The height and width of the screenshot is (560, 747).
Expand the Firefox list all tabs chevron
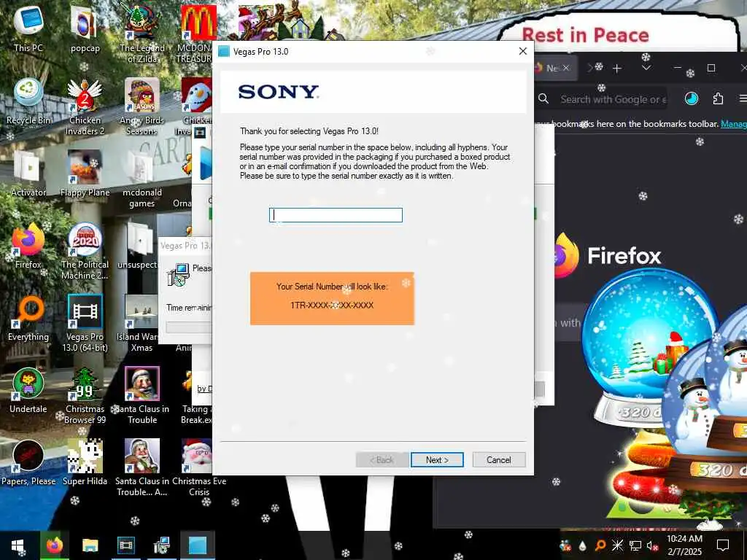(646, 68)
